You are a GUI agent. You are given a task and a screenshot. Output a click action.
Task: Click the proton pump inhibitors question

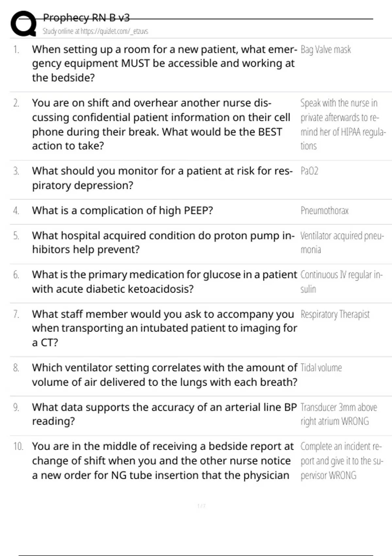(163, 243)
